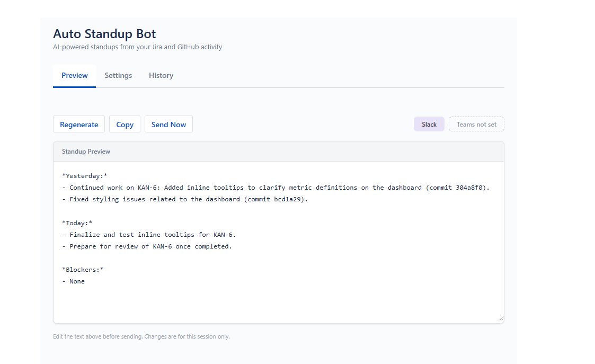Image resolution: width=595 pixels, height=364 pixels.
Task: Click the AI-powered standups subtitle
Action: 137,47
